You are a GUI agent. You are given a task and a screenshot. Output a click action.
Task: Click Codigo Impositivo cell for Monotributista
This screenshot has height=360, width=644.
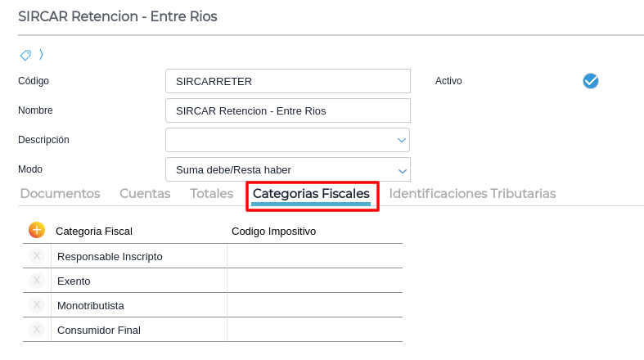[314, 305]
